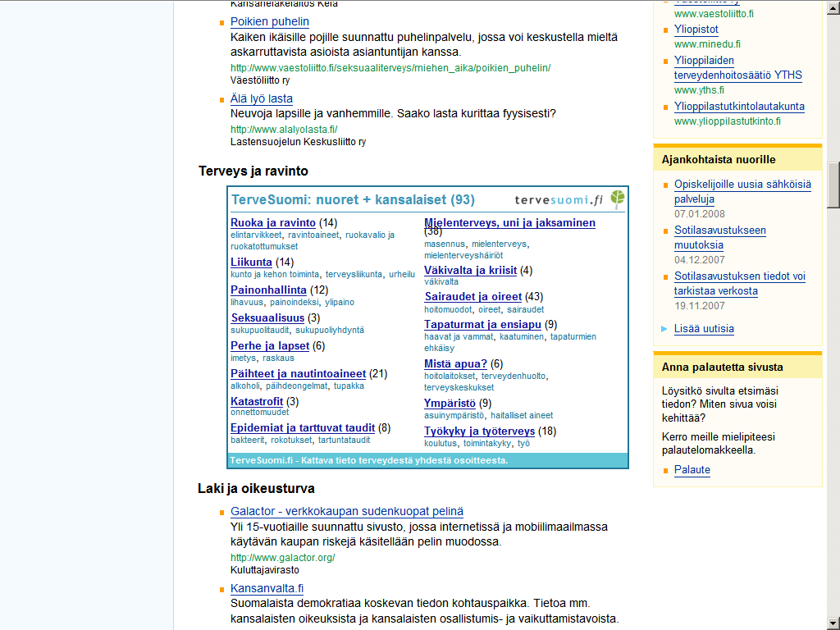Click the hoitomuodot keyword link
This screenshot has height=630, width=840.
pos(448,309)
